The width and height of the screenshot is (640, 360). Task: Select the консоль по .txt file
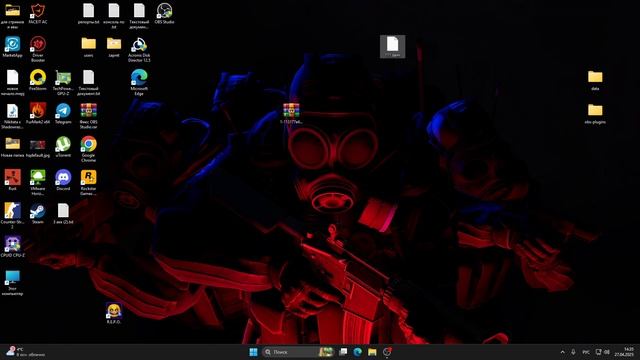click(113, 16)
